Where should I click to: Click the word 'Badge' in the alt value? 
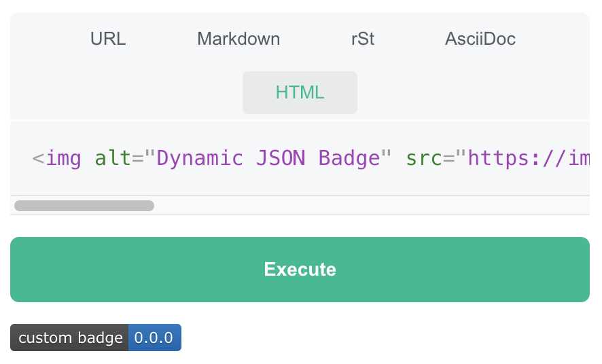click(x=349, y=158)
